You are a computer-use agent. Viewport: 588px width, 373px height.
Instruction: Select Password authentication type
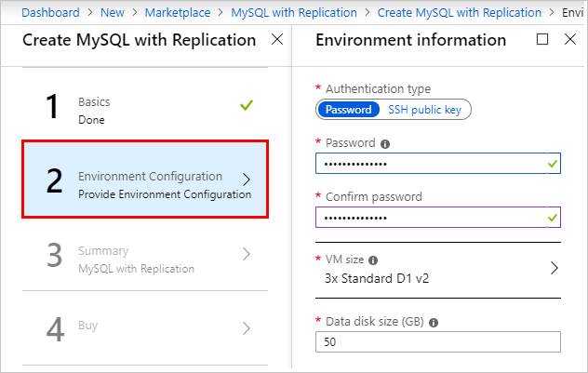coord(348,110)
